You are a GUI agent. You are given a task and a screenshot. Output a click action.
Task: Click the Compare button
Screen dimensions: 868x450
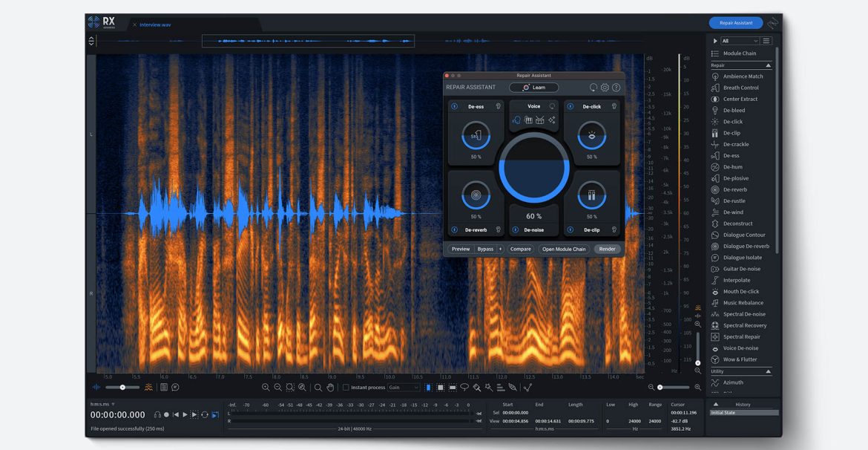[x=520, y=249]
